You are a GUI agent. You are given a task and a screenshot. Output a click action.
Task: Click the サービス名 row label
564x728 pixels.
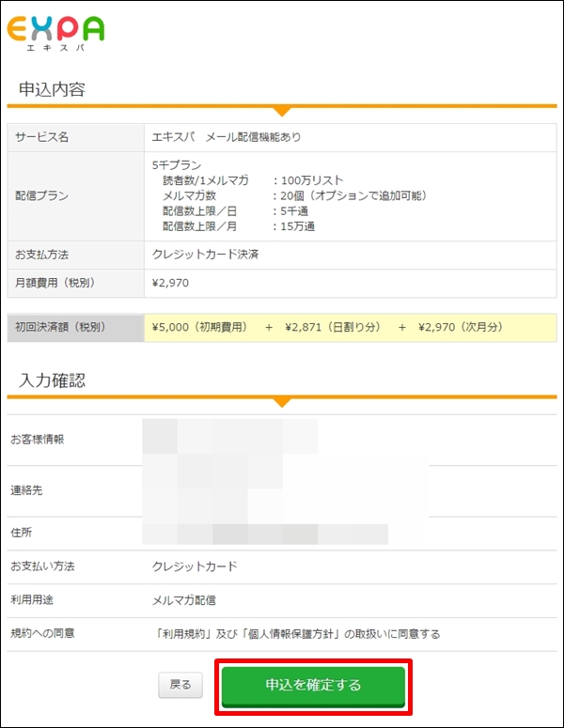[41, 137]
